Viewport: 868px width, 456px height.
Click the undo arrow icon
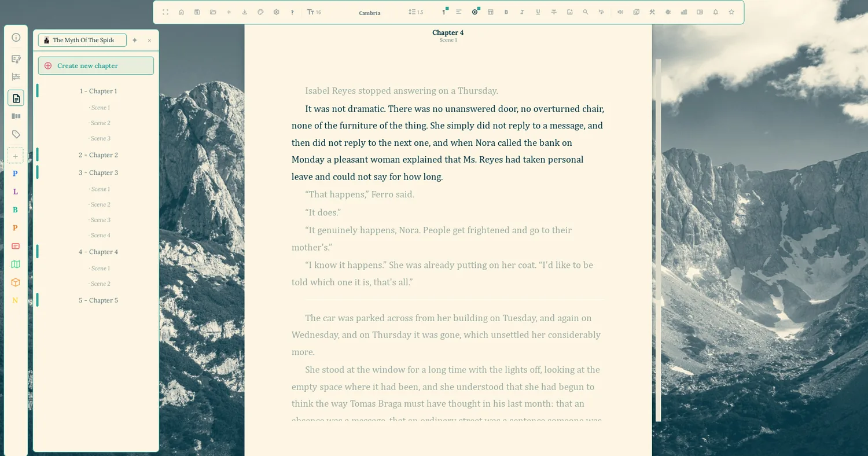pyautogui.click(x=601, y=12)
